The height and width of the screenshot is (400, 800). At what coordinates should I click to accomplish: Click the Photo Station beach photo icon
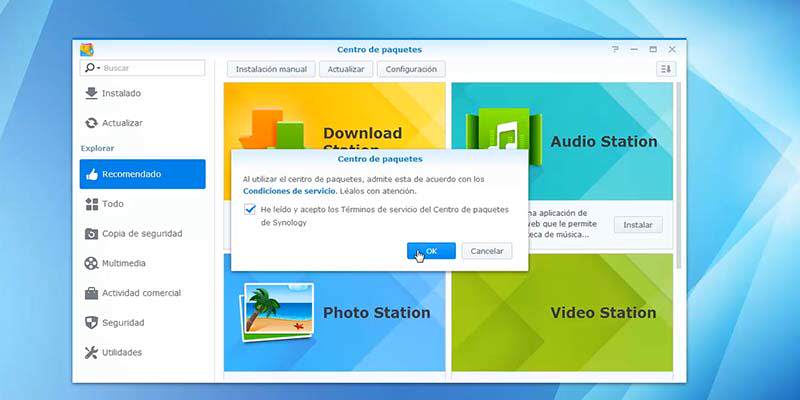coord(277,312)
